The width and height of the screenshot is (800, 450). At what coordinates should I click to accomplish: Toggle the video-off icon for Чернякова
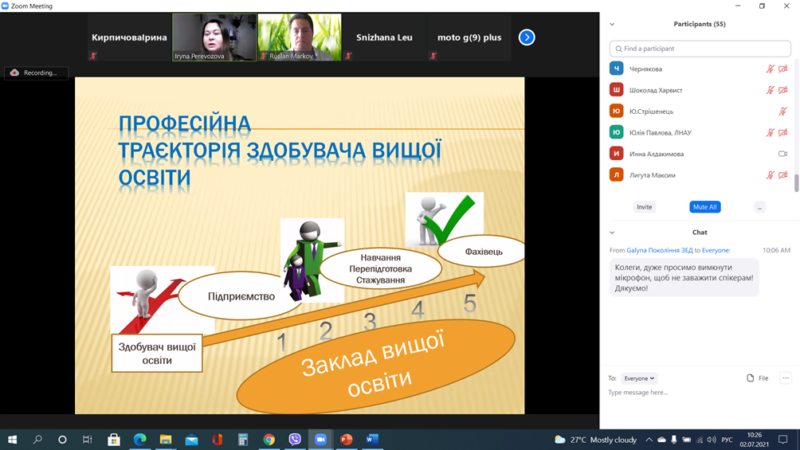pyautogui.click(x=783, y=68)
